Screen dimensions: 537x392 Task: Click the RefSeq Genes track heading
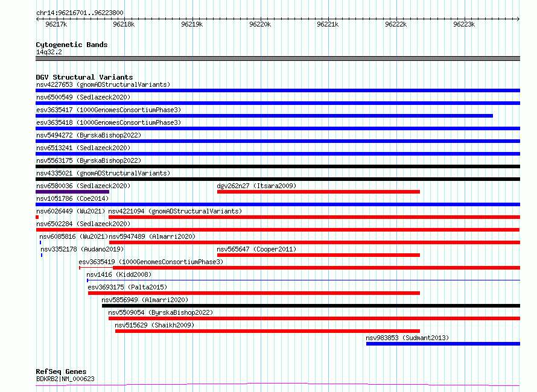coord(61,372)
